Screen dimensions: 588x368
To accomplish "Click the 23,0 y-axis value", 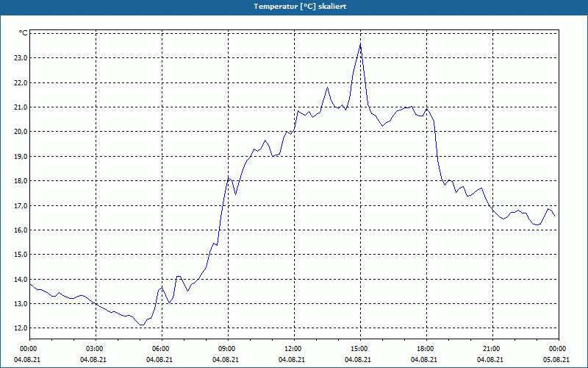I will [21, 58].
